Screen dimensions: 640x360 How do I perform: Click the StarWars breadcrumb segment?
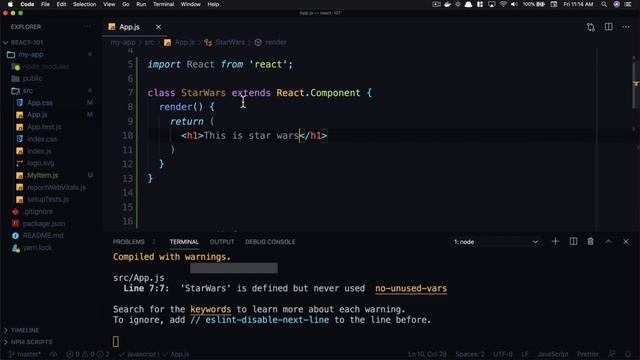[x=230, y=42]
